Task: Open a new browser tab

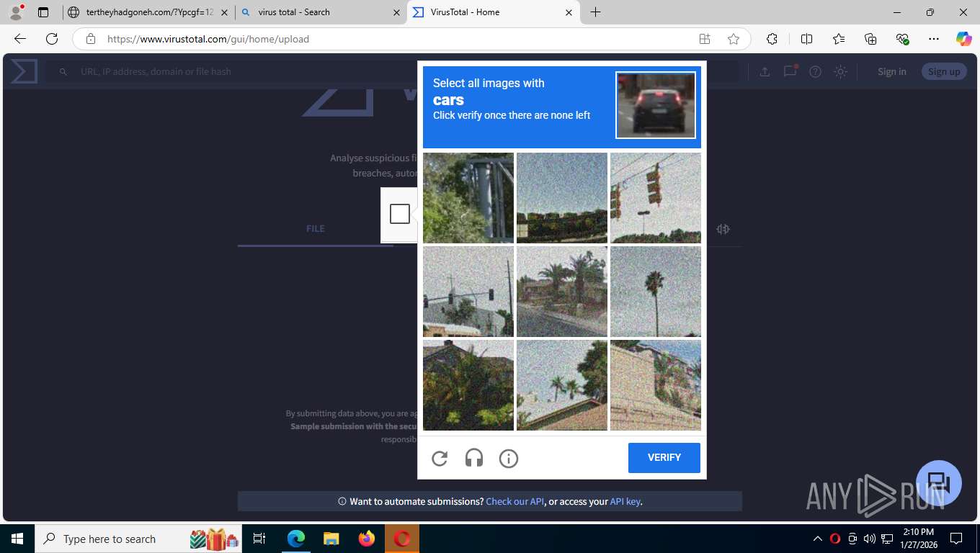Action: (x=596, y=12)
